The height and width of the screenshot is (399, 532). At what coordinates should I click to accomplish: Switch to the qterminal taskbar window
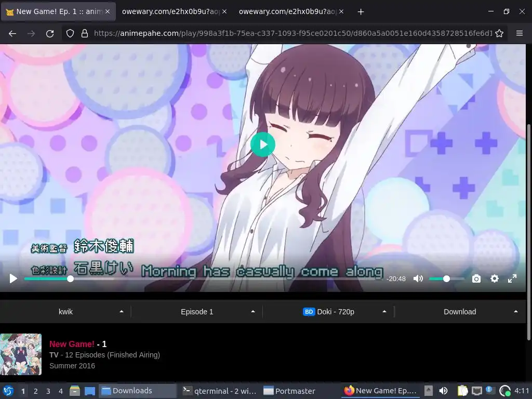(x=220, y=391)
